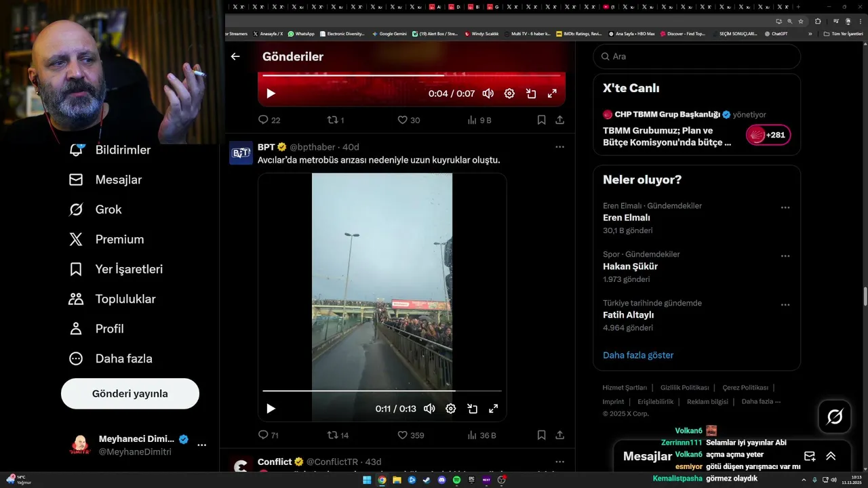Open more options for Hakan Şükür trend
868x488 pixels.
785,256
